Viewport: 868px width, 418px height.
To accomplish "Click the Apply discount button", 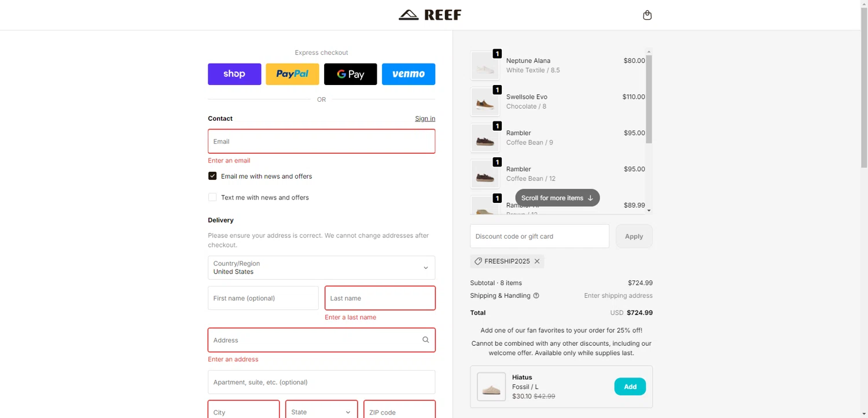I will tap(634, 236).
